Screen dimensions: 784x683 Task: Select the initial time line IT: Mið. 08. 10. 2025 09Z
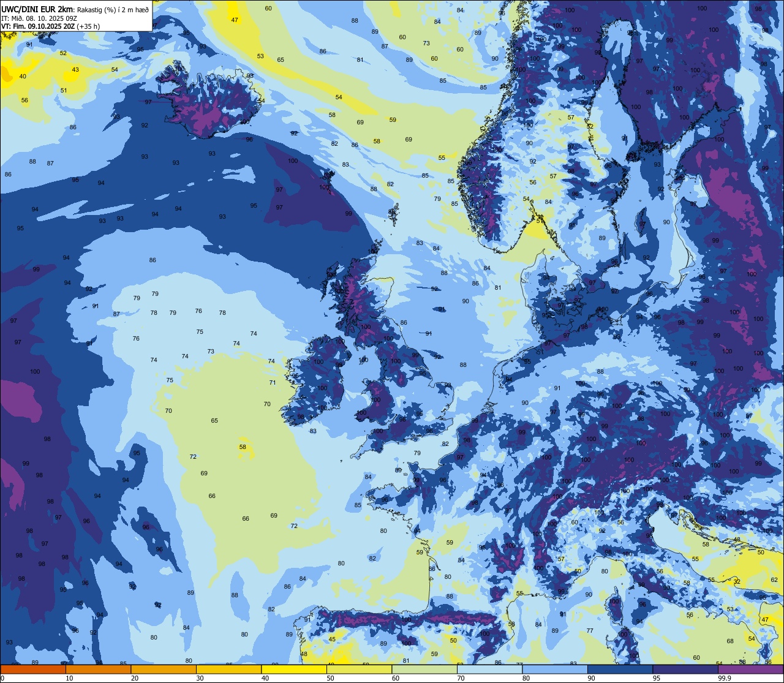39,18
